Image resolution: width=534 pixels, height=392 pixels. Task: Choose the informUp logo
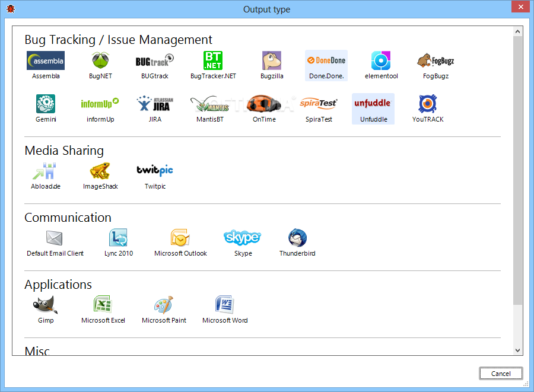[x=100, y=103]
